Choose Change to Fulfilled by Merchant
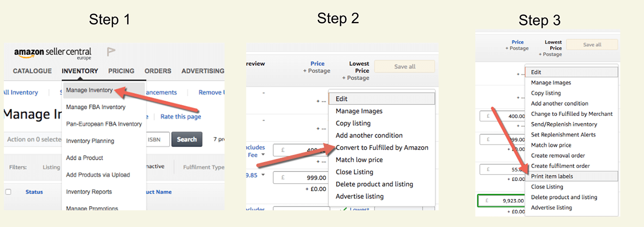 pyautogui.click(x=572, y=114)
